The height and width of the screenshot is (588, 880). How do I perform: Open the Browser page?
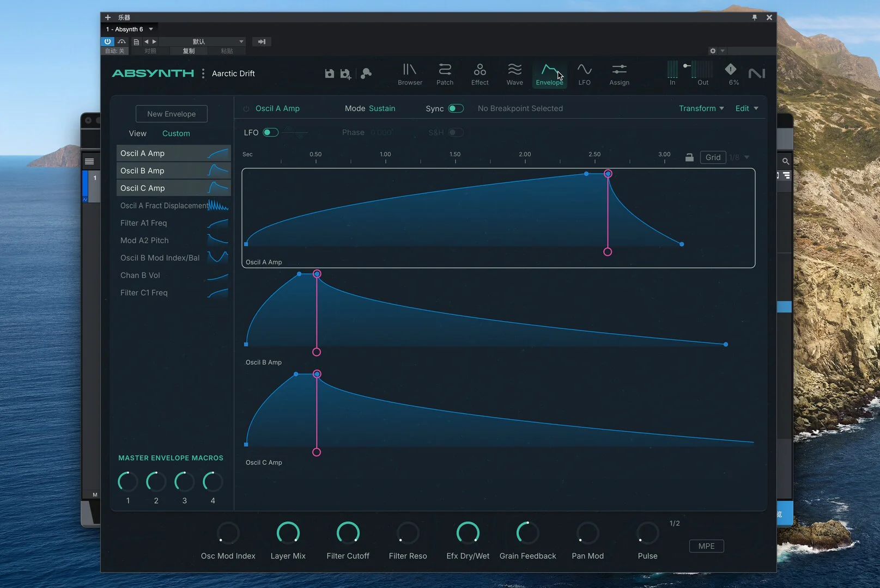pos(409,74)
